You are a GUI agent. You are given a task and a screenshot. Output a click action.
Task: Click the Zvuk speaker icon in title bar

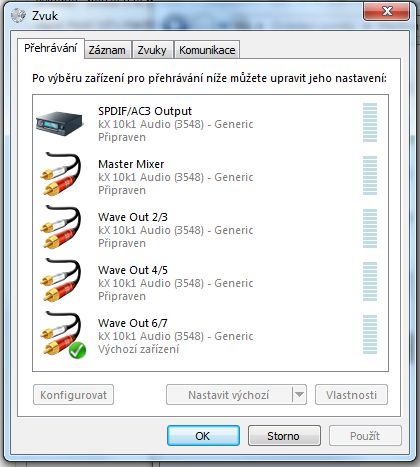coord(18,15)
